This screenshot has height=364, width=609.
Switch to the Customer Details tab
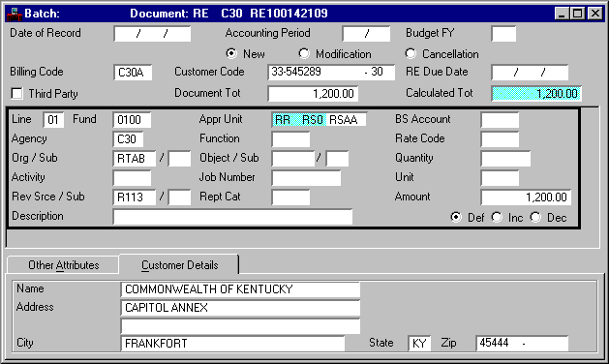point(179,265)
